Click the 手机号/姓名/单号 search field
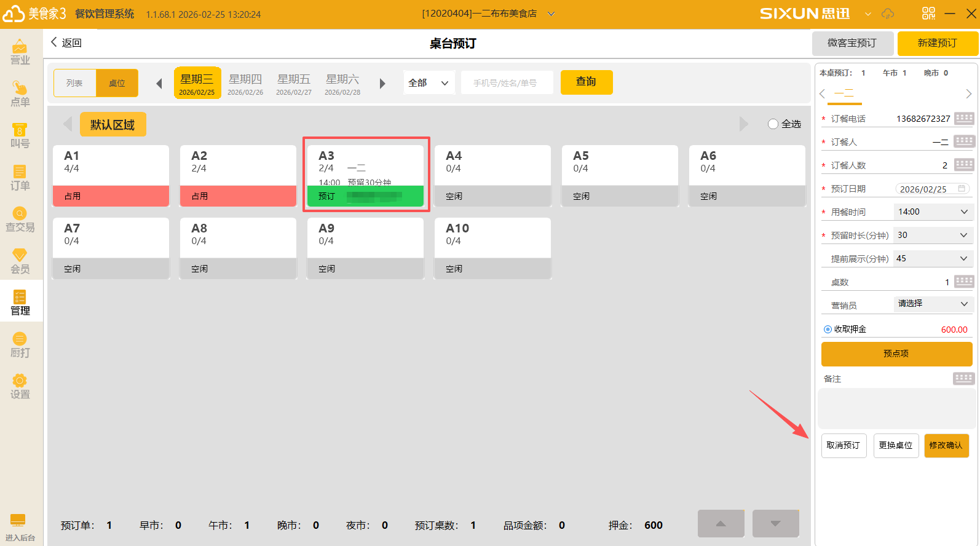This screenshot has height=546, width=980. coord(507,83)
